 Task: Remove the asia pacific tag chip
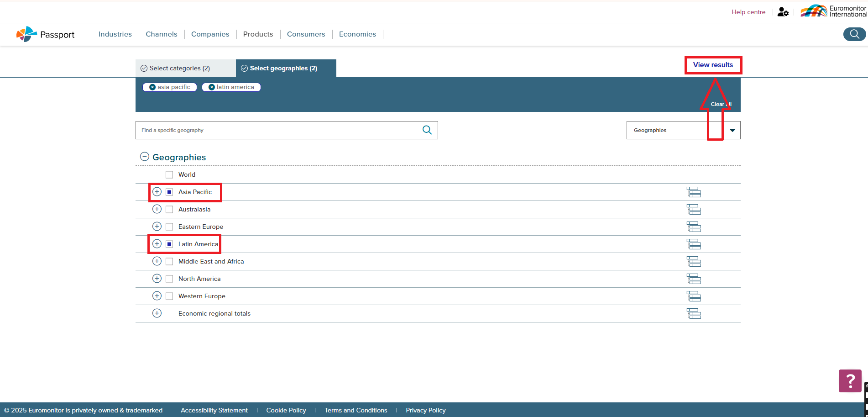click(152, 87)
